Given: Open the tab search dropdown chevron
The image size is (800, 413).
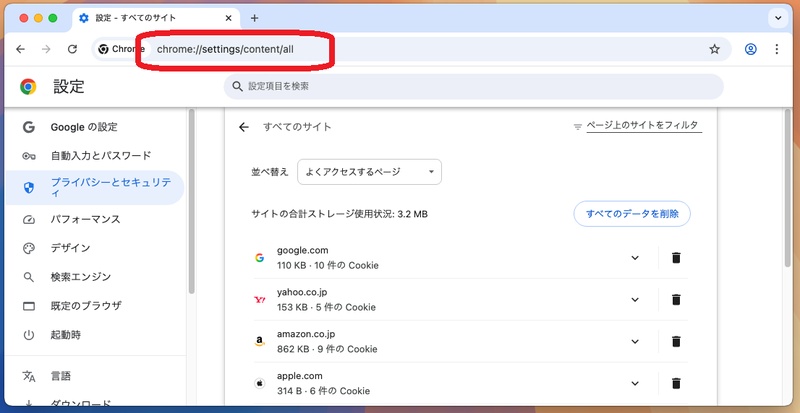Looking at the screenshot, I should point(778,18).
